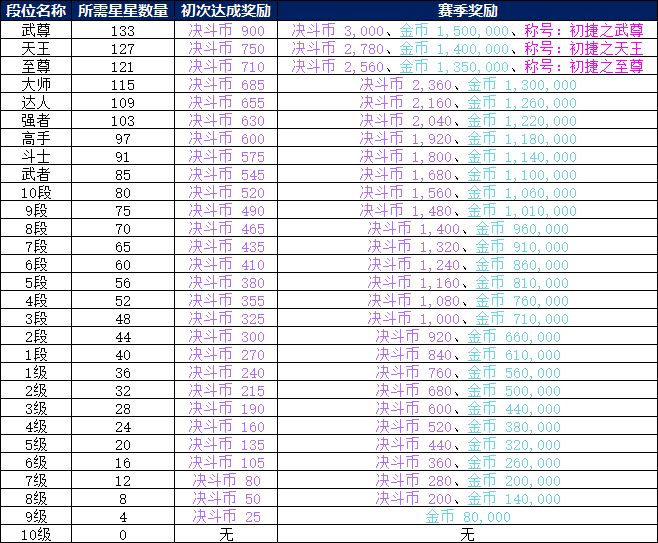
Task: Click 决斗币 710 first-reach reward
Action: pos(226,66)
